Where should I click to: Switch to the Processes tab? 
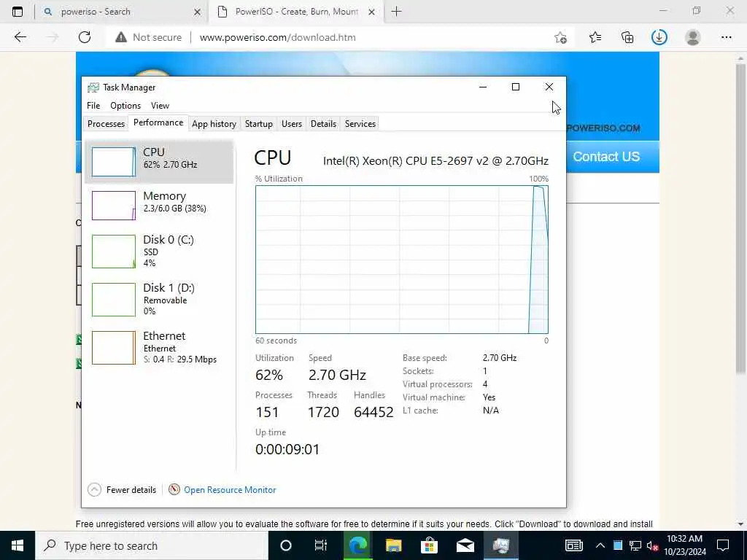pos(106,124)
